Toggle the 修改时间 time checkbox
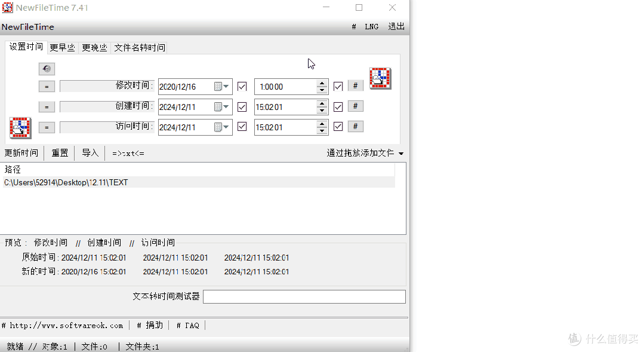Image resolution: width=644 pixels, height=352 pixels. [x=338, y=86]
